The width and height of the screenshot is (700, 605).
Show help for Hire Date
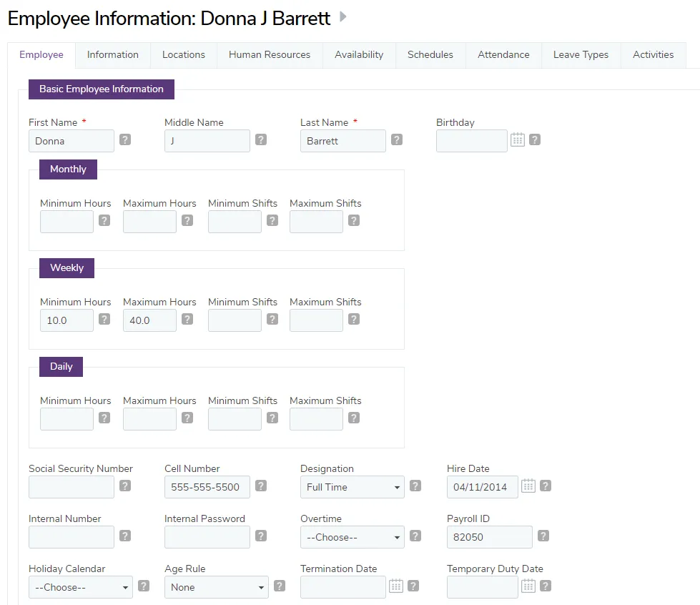546,486
